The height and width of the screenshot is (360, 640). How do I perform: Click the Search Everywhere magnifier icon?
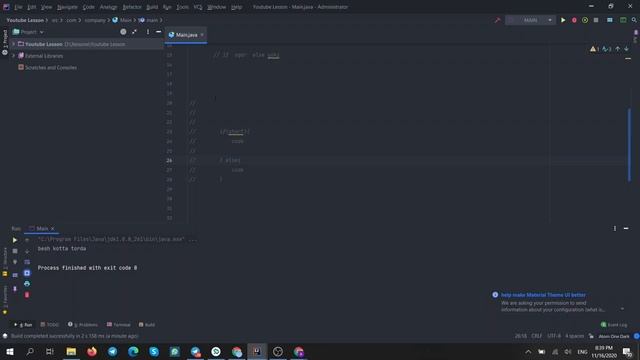click(634, 20)
